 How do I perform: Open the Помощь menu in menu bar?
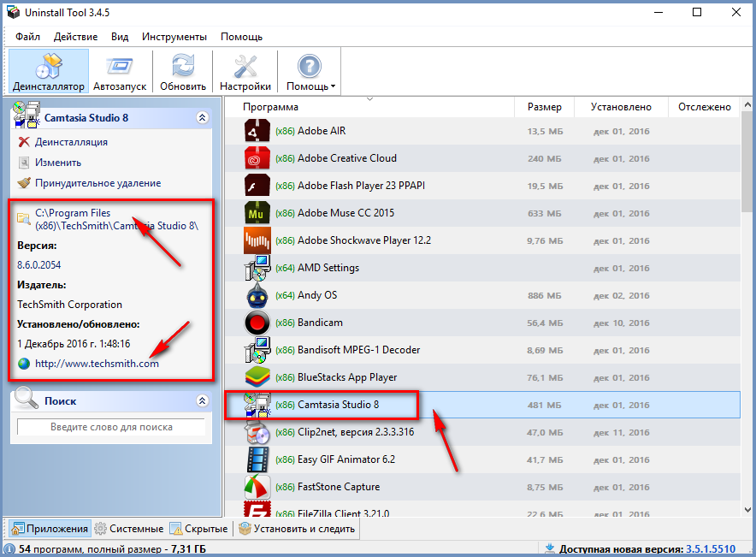tap(241, 37)
